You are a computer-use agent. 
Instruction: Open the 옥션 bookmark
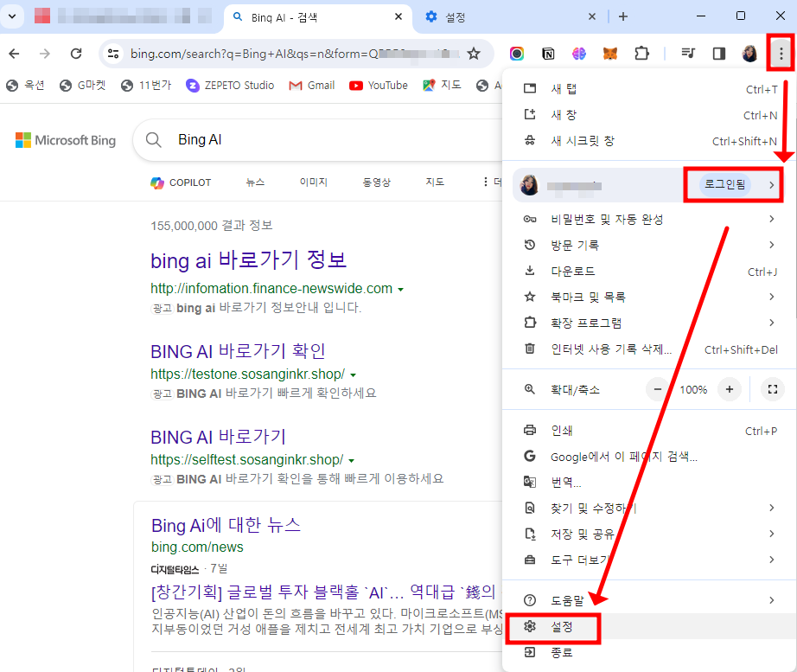tap(25, 85)
